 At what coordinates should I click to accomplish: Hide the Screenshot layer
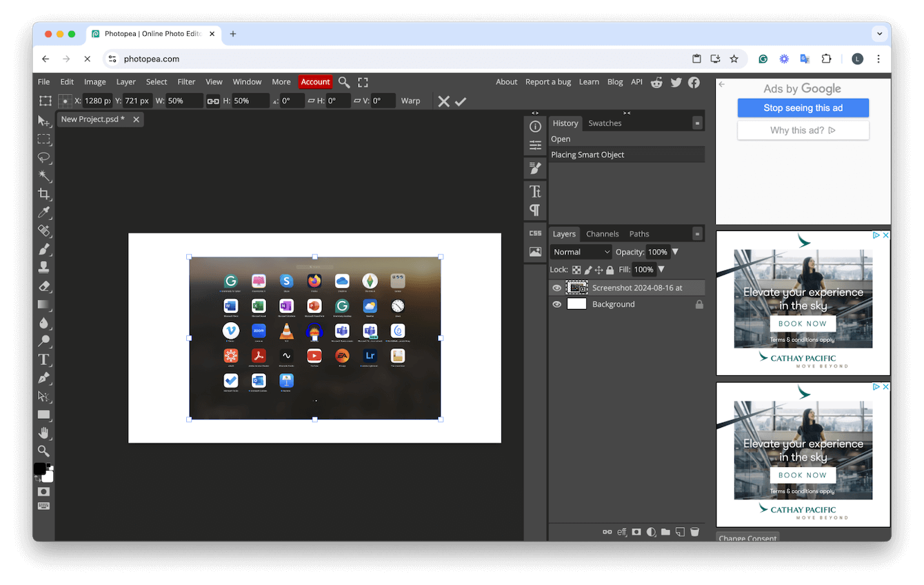557,288
